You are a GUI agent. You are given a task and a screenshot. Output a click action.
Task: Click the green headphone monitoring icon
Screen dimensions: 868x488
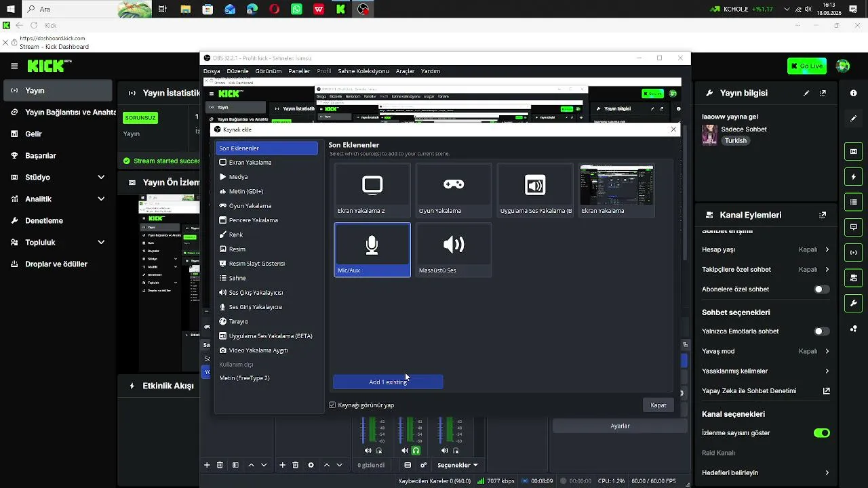point(416,451)
